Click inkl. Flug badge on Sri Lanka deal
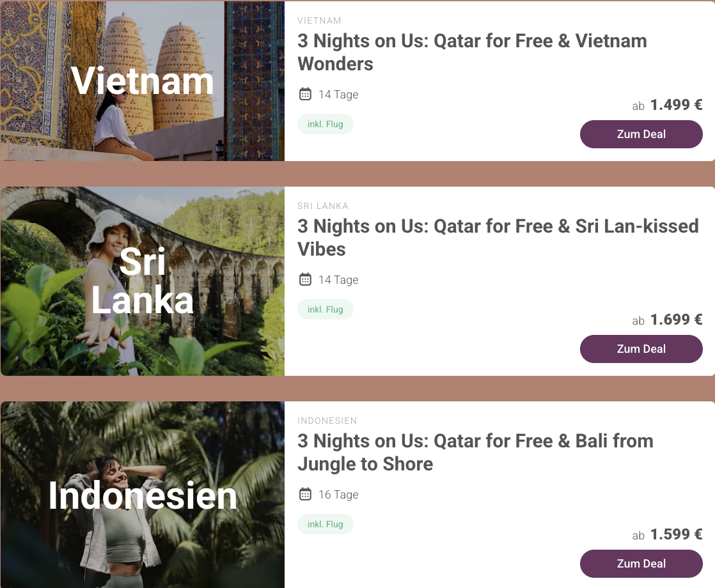Screen dimensions: 715x588 [325, 309]
